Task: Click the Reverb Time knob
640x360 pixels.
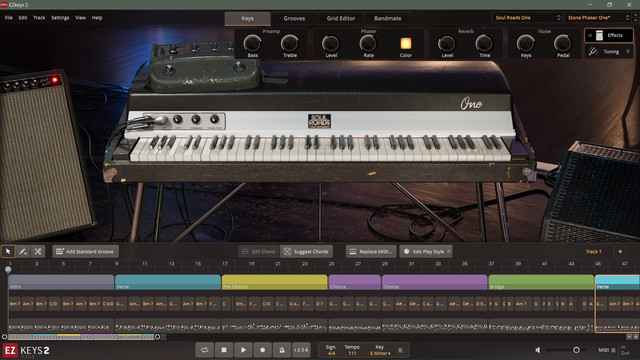Action: coord(484,43)
